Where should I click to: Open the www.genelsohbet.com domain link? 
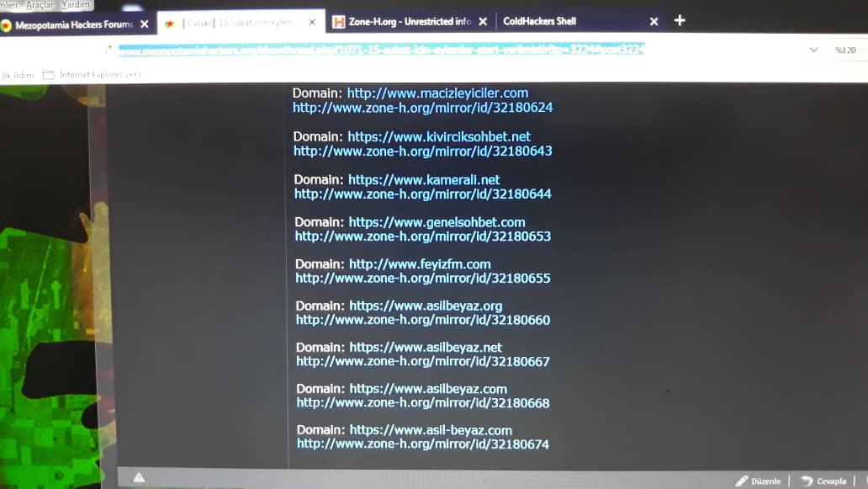(437, 222)
